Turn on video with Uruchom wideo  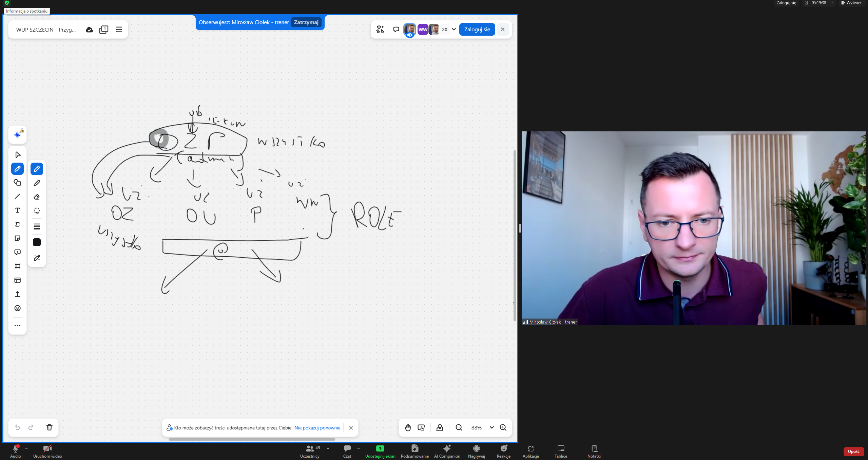click(47, 449)
